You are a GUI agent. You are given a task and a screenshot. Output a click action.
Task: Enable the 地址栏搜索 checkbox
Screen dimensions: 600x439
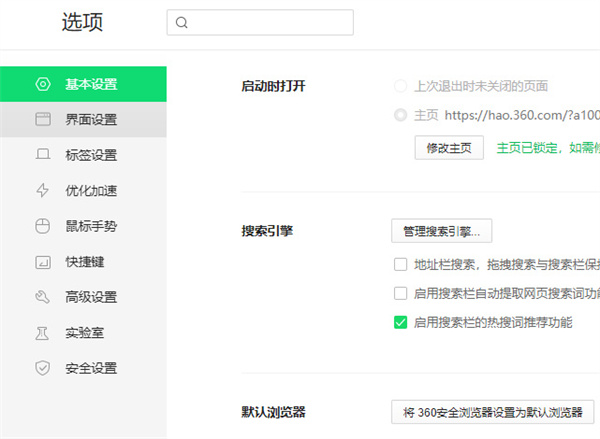tap(401, 265)
